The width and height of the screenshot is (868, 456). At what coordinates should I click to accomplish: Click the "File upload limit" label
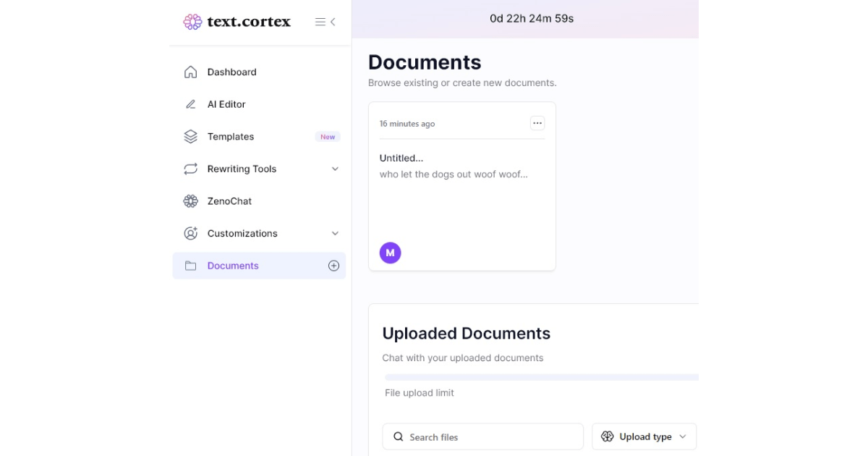coord(420,393)
